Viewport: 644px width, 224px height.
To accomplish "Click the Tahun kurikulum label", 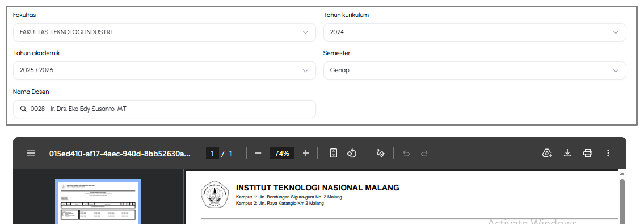I will point(346,15).
